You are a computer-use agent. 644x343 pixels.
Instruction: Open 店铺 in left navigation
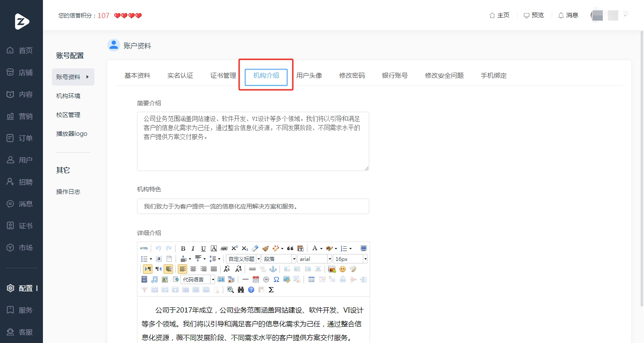(x=20, y=72)
